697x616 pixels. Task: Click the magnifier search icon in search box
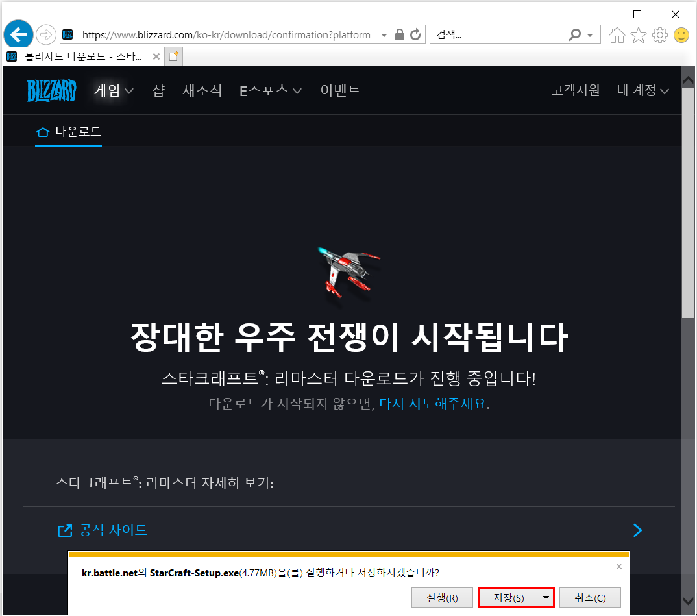click(x=574, y=34)
